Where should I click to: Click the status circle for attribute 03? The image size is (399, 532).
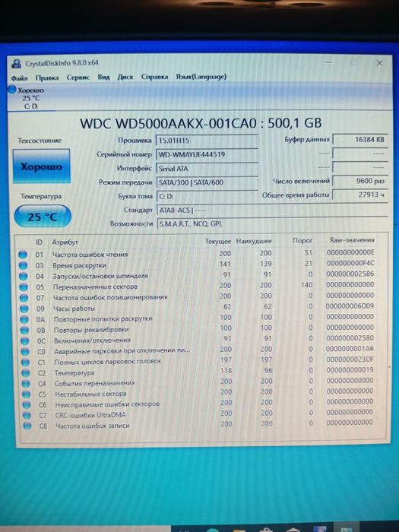pos(23,265)
